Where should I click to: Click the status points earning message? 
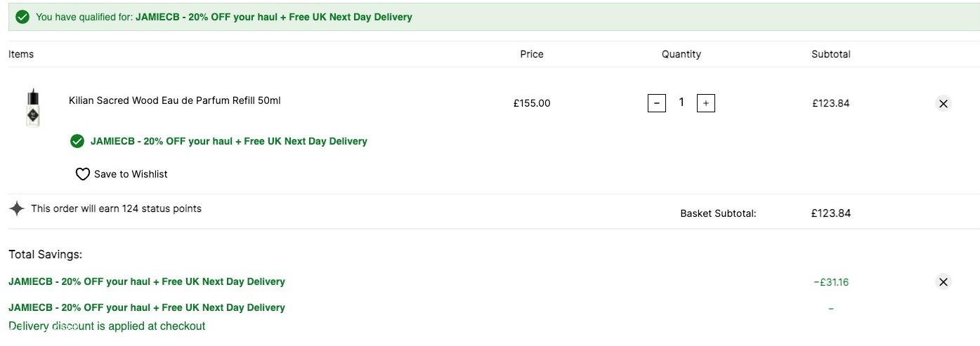(x=116, y=208)
